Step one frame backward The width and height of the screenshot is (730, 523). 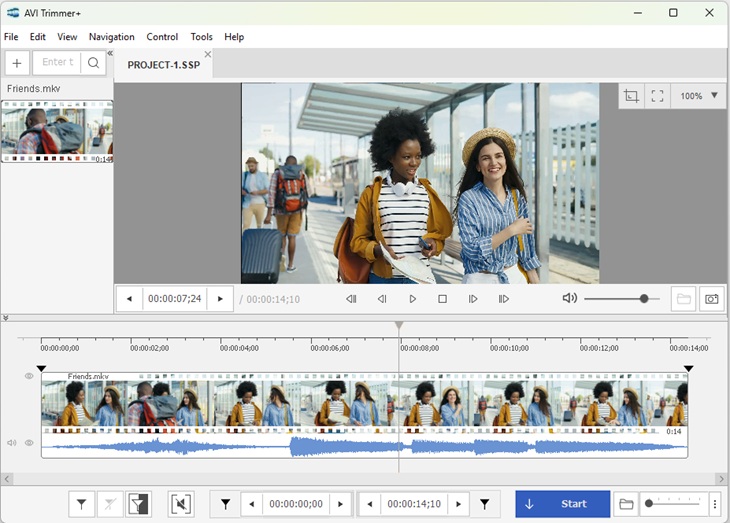pos(382,299)
